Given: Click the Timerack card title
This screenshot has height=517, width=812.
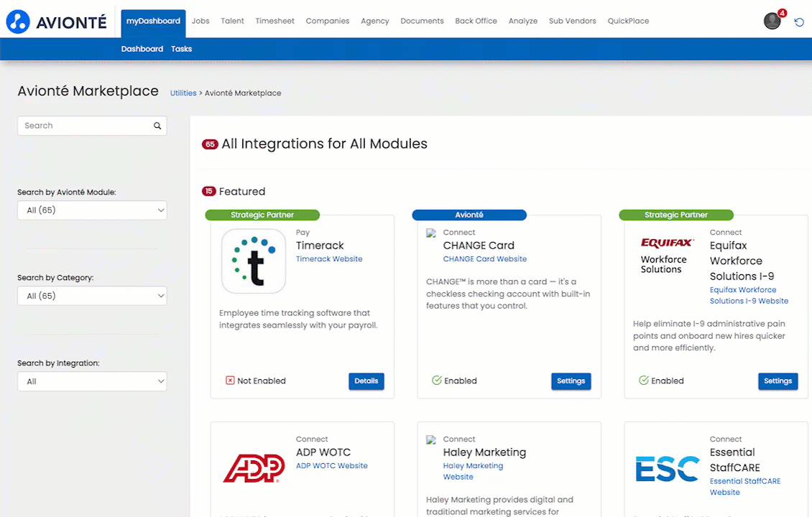Looking at the screenshot, I should pos(320,246).
